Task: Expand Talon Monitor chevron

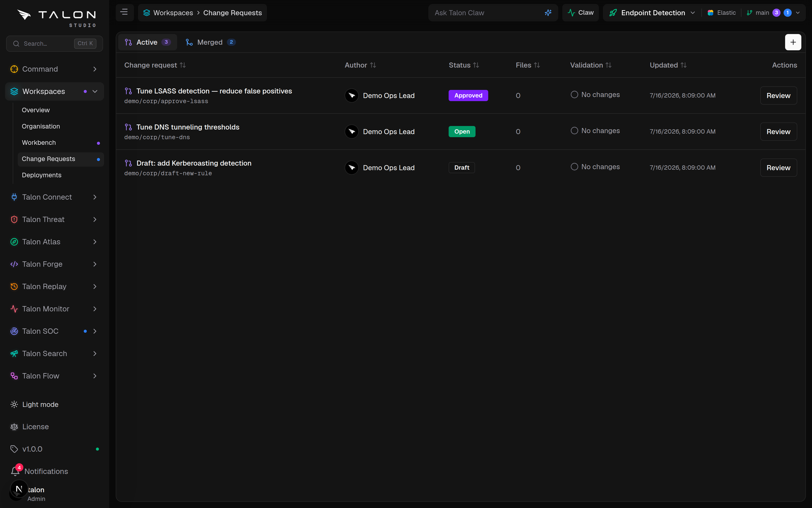Action: pyautogui.click(x=95, y=309)
